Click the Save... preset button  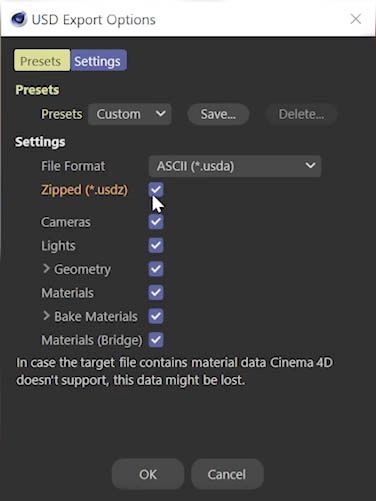click(x=218, y=114)
